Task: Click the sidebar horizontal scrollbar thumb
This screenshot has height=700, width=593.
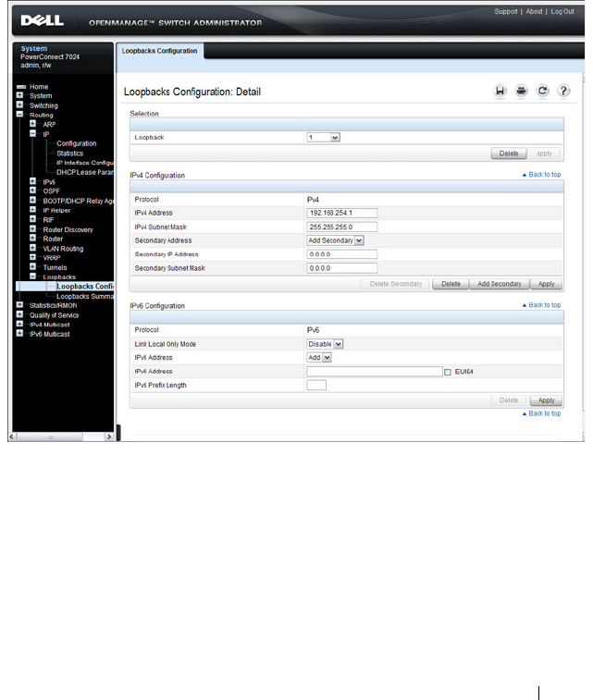Action: point(50,436)
